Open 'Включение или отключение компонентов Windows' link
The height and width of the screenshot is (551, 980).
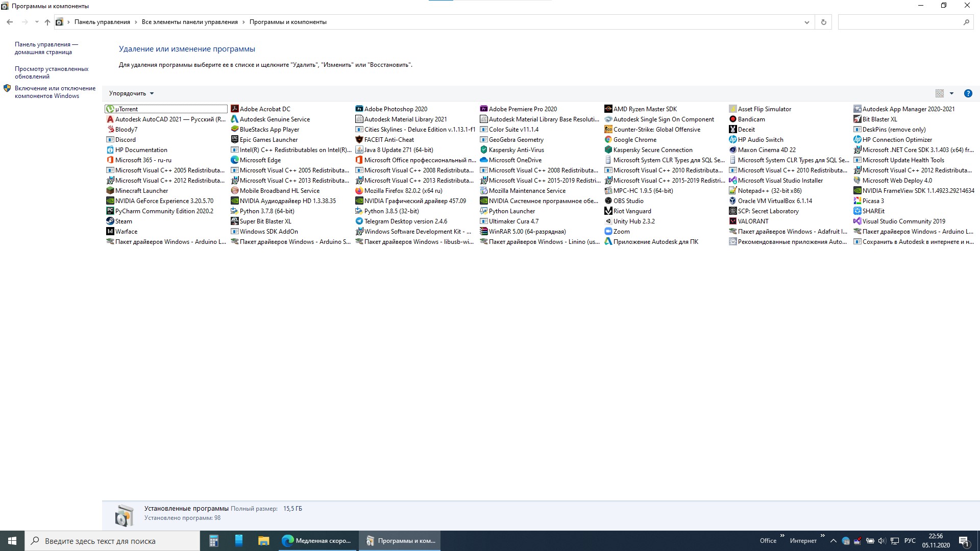point(55,92)
